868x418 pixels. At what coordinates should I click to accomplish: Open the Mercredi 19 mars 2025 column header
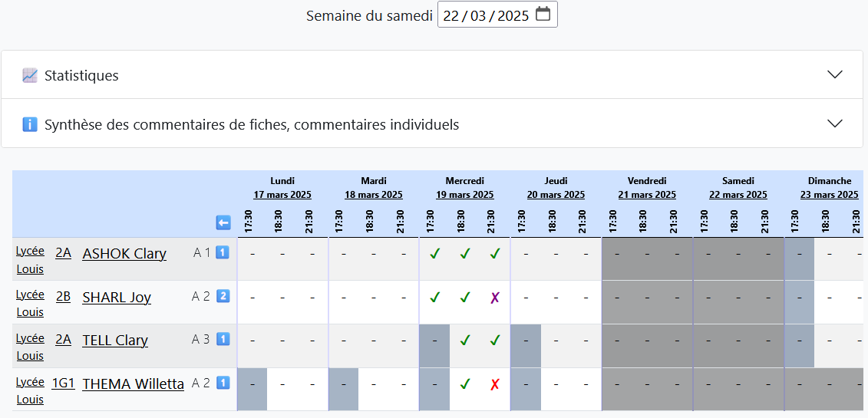pos(464,195)
